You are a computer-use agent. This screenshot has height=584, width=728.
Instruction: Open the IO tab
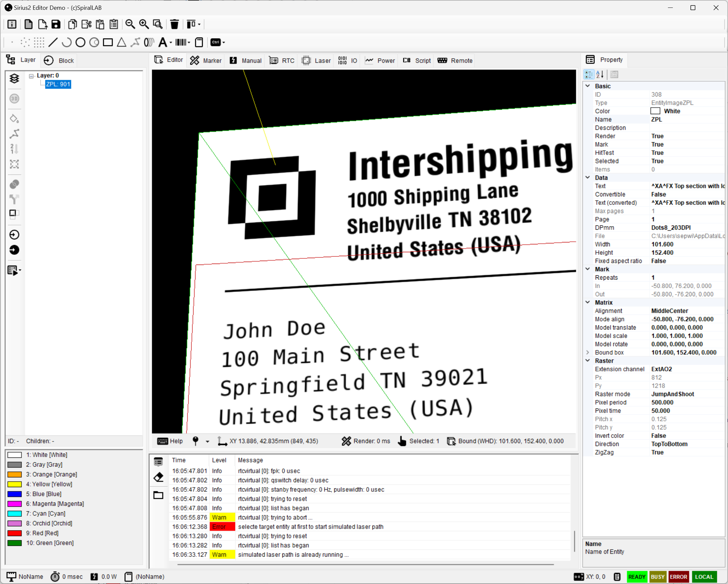tap(348, 61)
